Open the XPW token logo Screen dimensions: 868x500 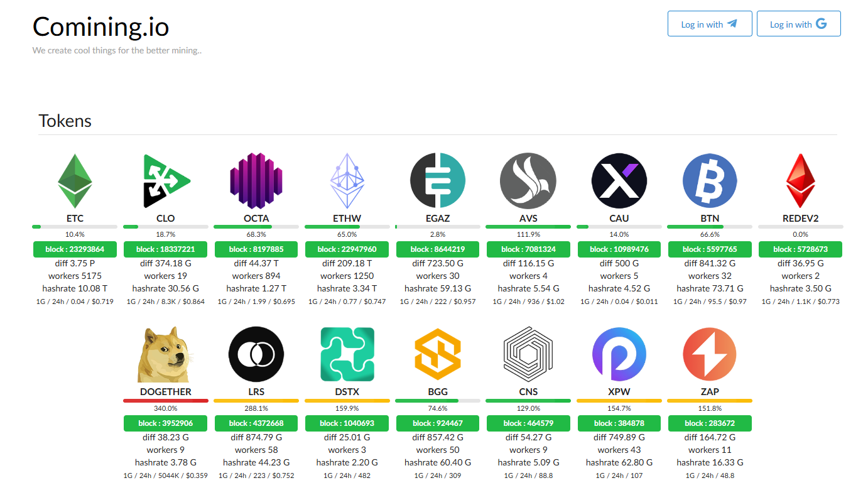click(x=619, y=354)
